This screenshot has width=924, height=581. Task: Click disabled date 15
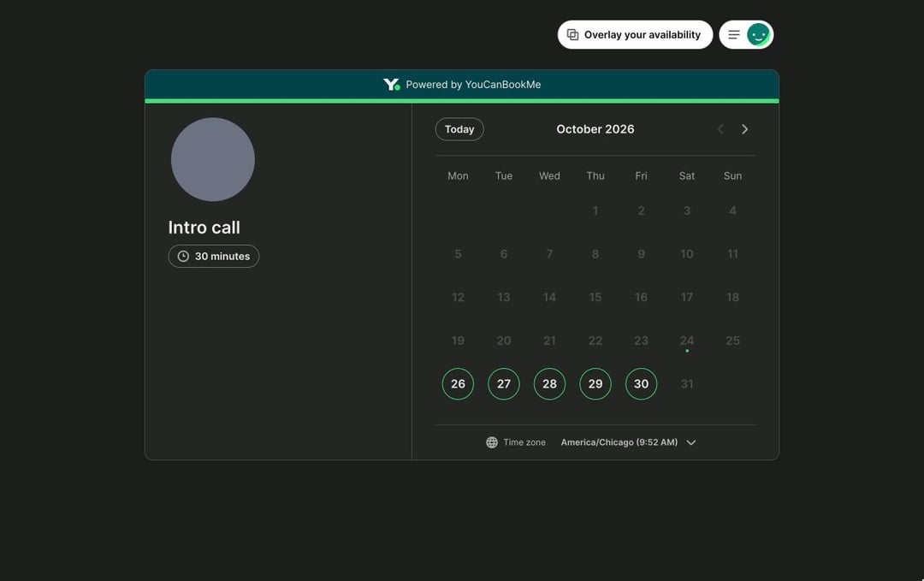point(595,298)
